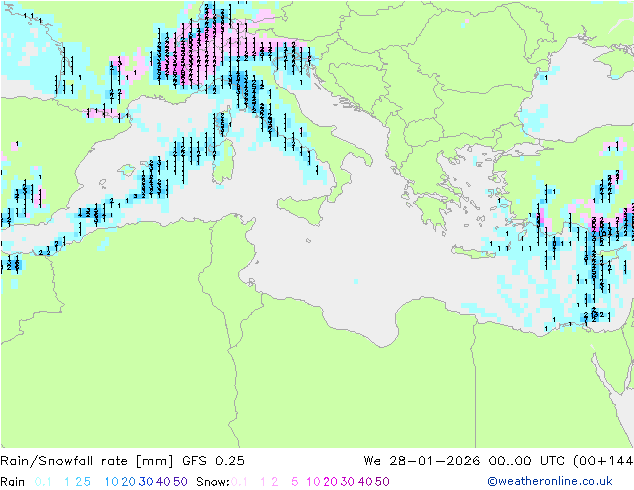Click the Snow legend value 5

pos(295,482)
